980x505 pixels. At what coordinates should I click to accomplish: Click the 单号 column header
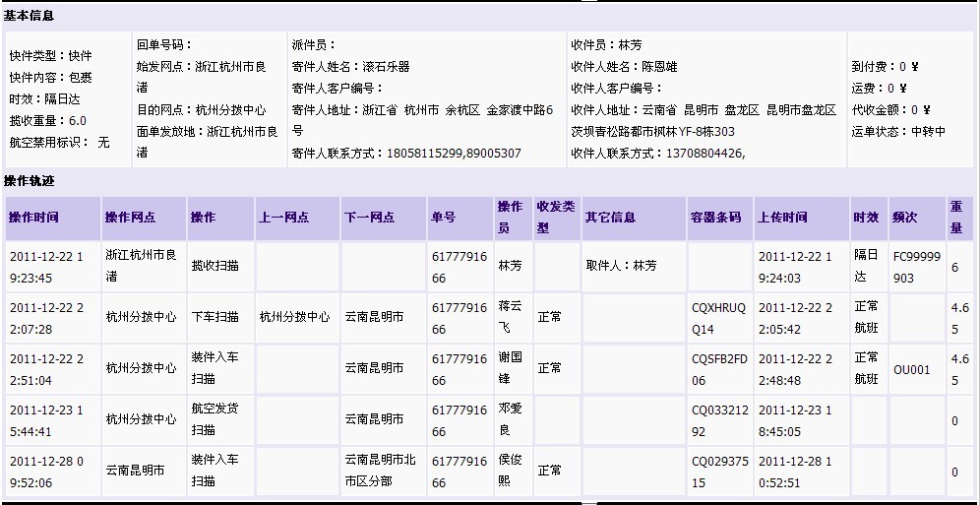[x=460, y=219]
